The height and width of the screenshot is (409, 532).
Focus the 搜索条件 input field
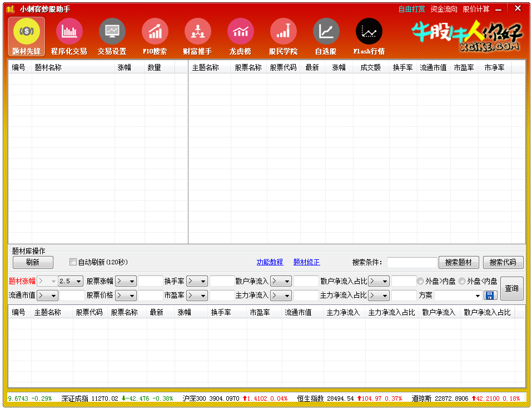point(412,262)
